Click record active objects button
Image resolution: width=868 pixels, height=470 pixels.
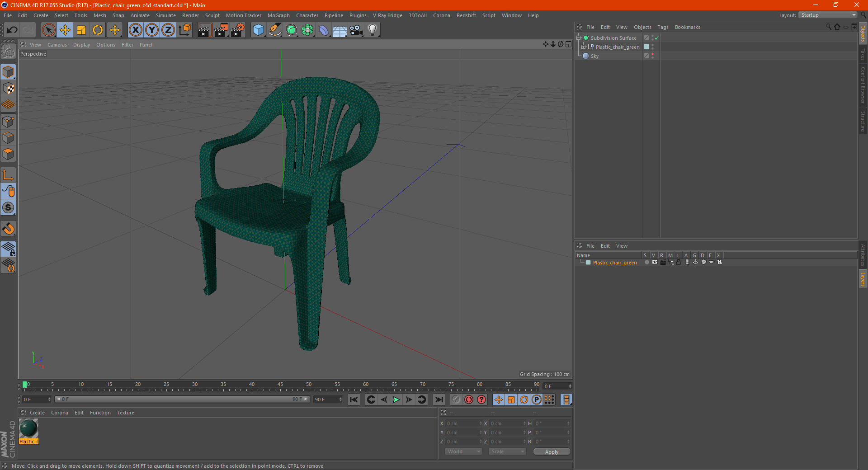[x=456, y=399]
